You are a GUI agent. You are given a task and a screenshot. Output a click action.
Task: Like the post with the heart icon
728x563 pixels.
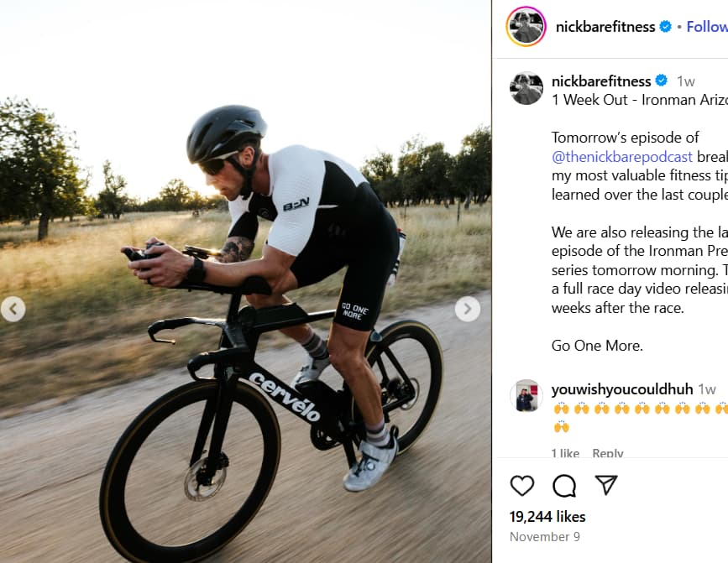[x=522, y=485]
